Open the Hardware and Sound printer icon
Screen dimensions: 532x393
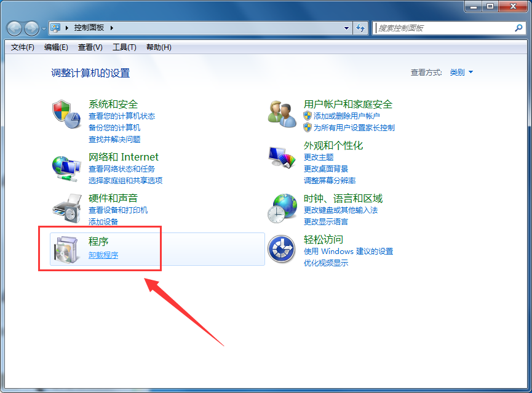click(x=67, y=208)
